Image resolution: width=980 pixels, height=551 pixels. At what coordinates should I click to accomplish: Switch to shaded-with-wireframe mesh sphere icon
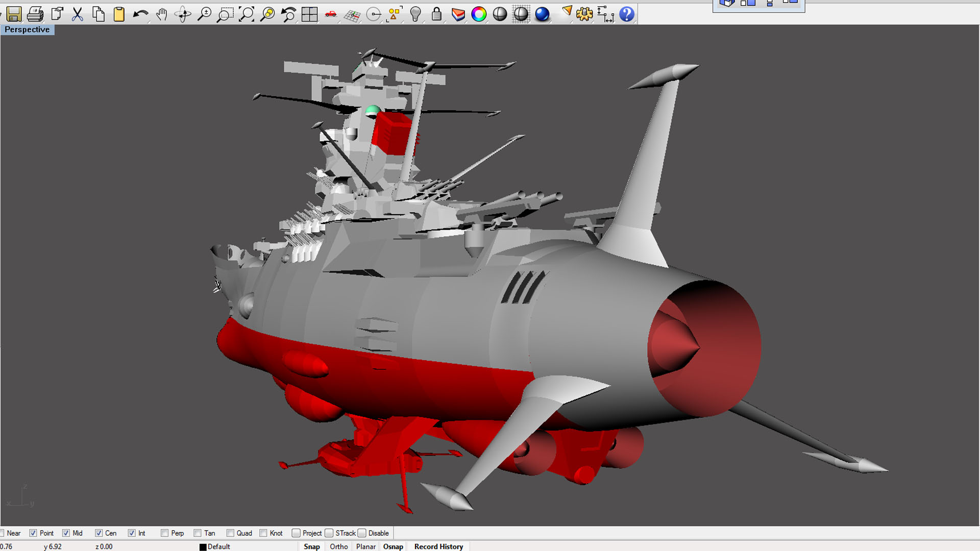521,14
